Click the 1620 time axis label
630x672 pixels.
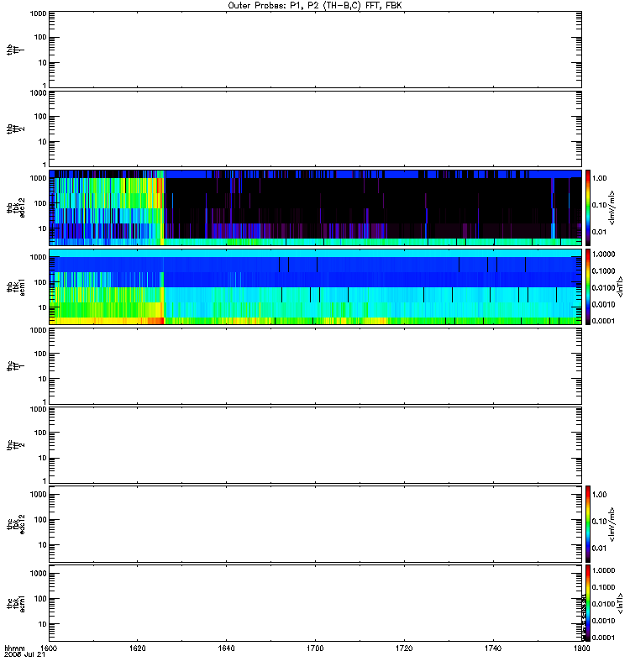[137, 648]
